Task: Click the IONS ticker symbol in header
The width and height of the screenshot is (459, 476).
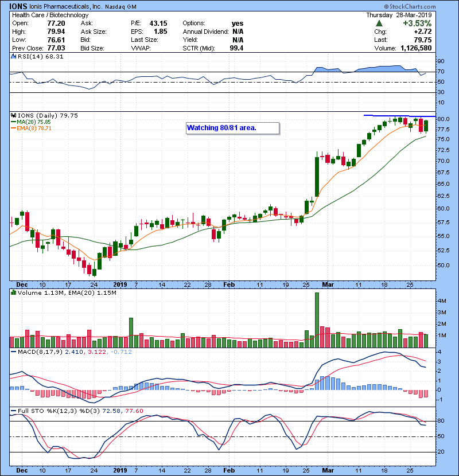Action: pos(18,6)
